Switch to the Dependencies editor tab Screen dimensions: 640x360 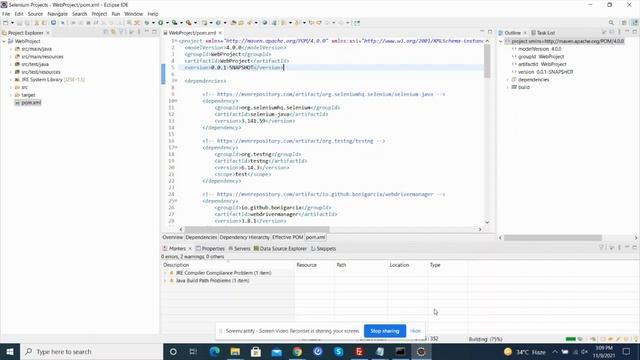201,237
